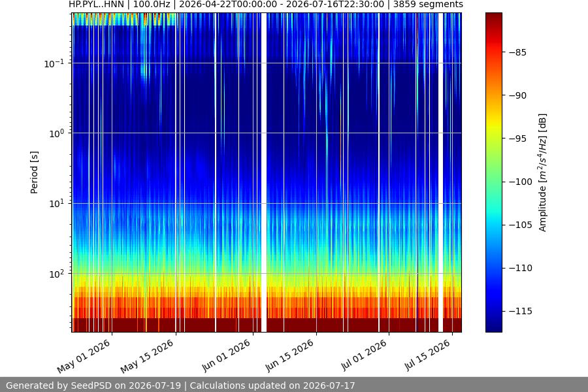Click the colorbar '-115' tick label
Viewport: 588px width, 392px height.
[x=520, y=311]
